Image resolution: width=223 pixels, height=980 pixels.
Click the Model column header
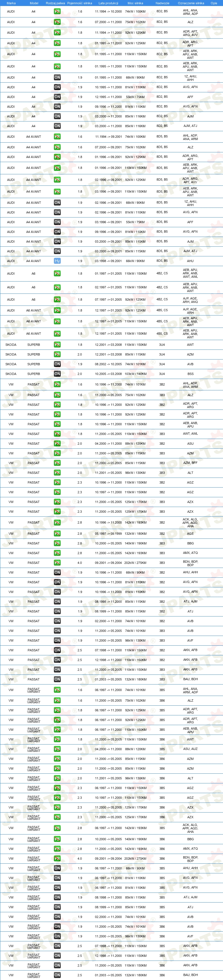(34, 3)
